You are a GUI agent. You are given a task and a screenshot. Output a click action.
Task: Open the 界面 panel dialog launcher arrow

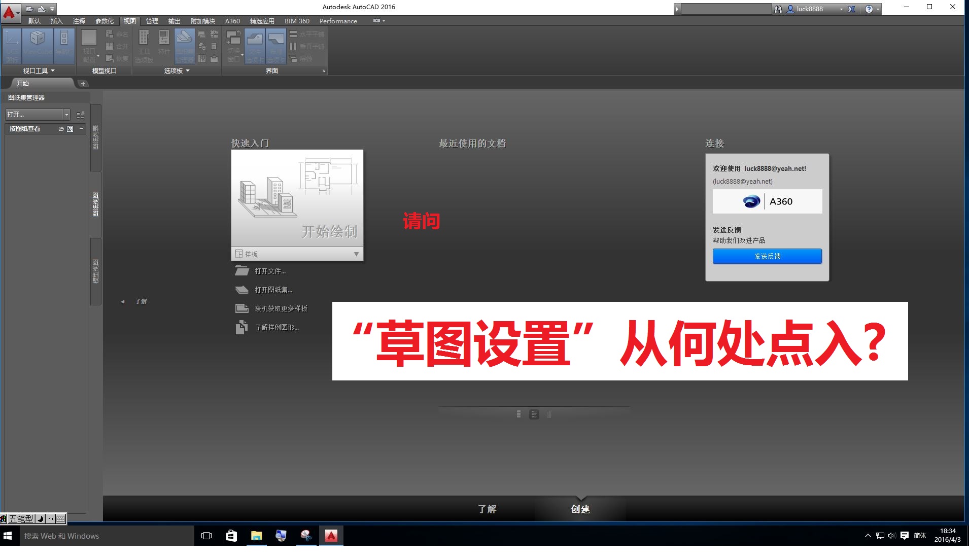tap(324, 71)
